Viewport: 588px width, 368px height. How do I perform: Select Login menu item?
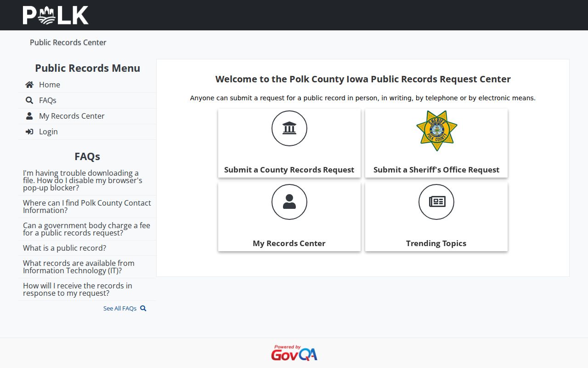pos(48,132)
